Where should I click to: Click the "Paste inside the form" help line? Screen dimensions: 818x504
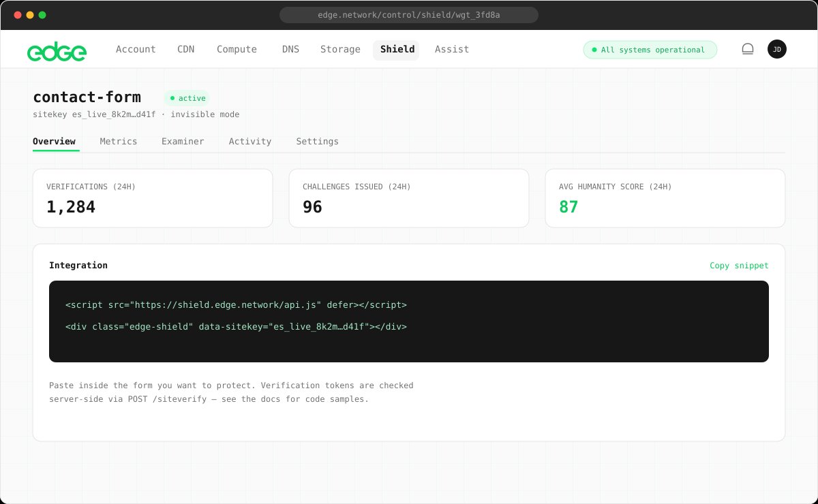tap(231, 385)
